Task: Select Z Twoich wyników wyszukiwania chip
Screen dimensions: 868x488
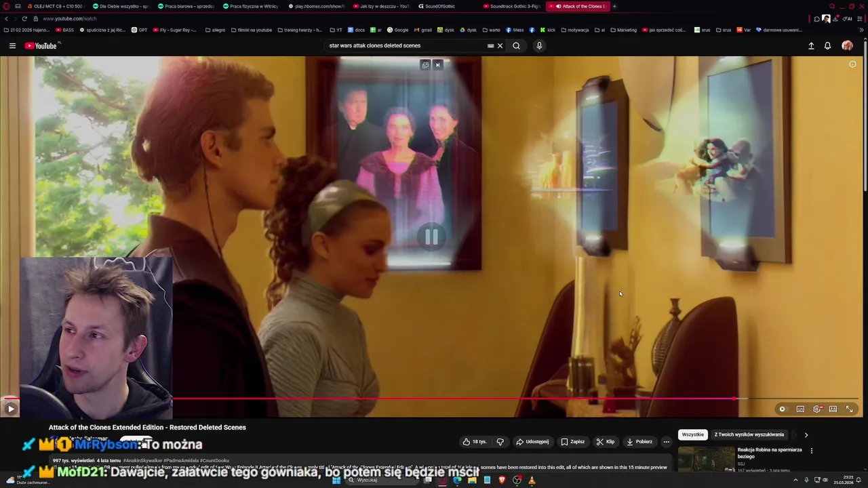Action: click(x=749, y=434)
